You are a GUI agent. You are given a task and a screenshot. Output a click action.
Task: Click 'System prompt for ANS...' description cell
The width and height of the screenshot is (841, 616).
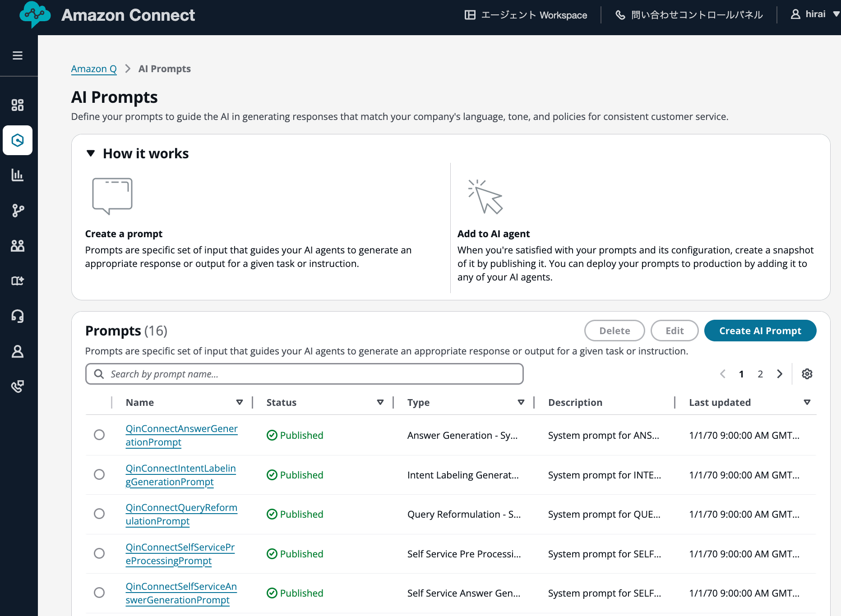coord(604,435)
